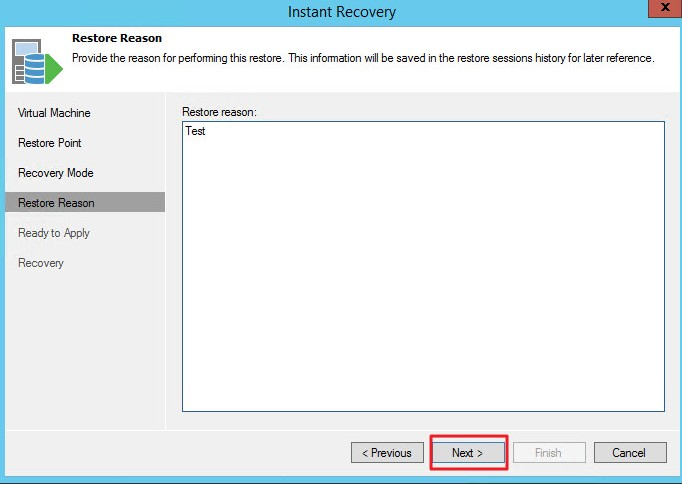Go back using the < Previous button
Image resolution: width=682 pixels, height=484 pixels.
pos(387,453)
